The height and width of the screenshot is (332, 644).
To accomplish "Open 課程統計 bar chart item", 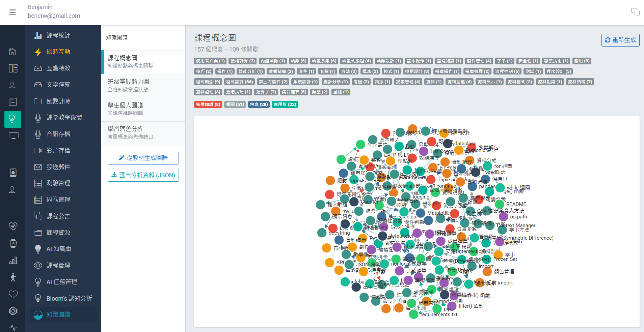I will pos(58,35).
